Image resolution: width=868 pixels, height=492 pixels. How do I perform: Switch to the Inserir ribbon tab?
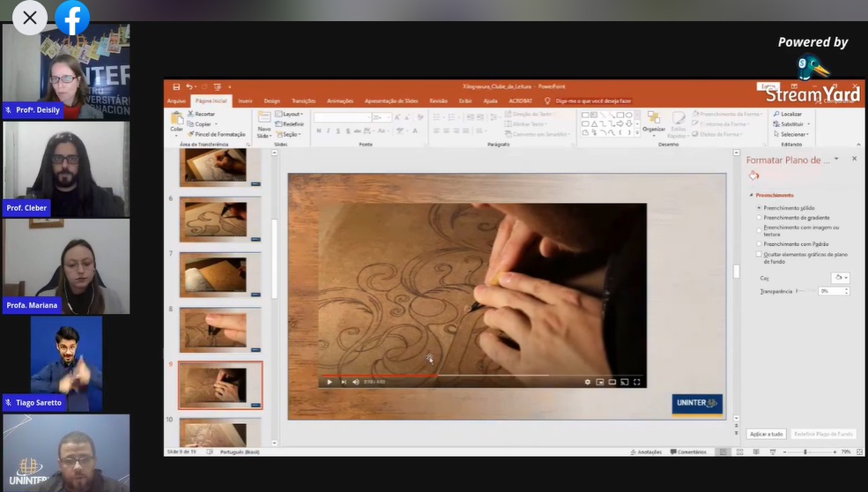[x=245, y=101]
